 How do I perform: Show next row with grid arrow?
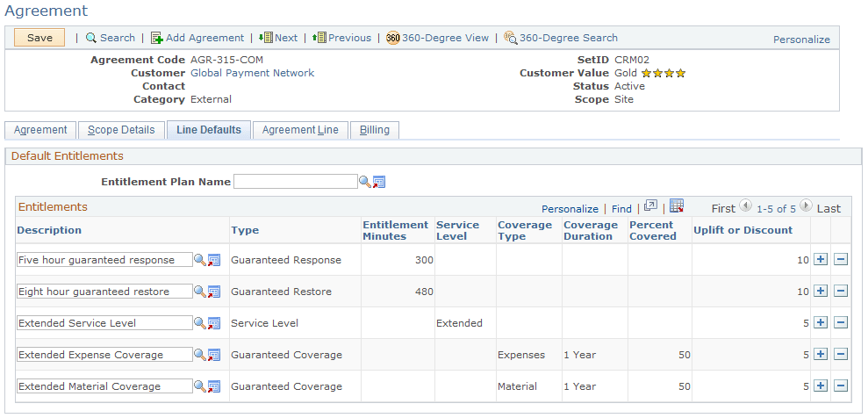pyautogui.click(x=806, y=206)
